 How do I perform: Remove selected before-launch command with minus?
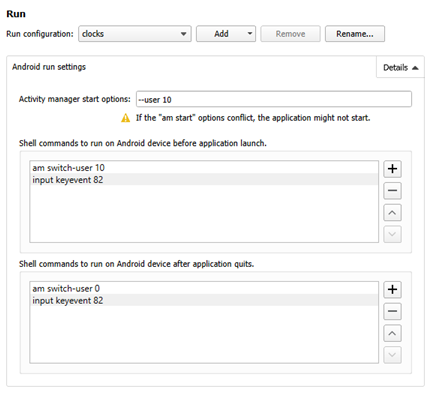tap(392, 191)
